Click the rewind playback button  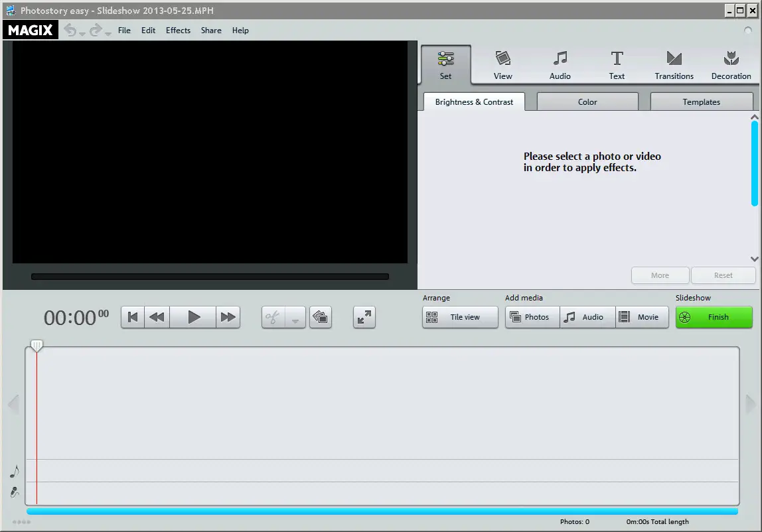pyautogui.click(x=157, y=317)
